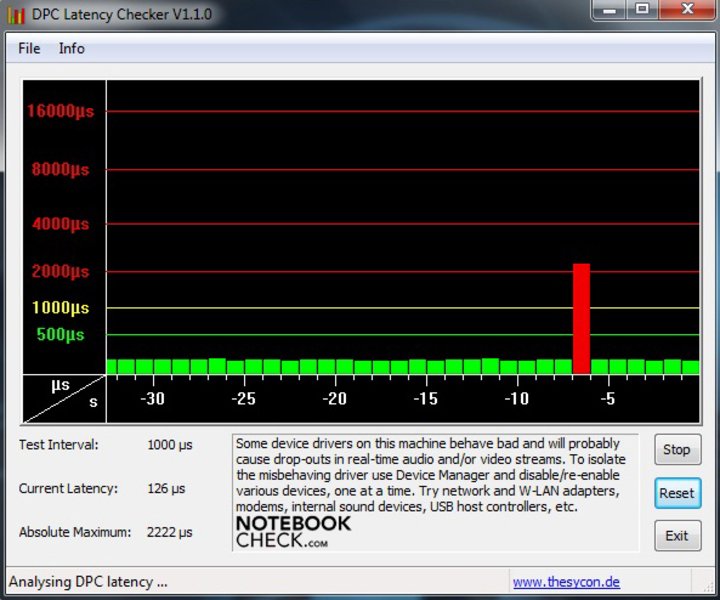
Task: Click the -5 time axis label
Action: coord(608,398)
